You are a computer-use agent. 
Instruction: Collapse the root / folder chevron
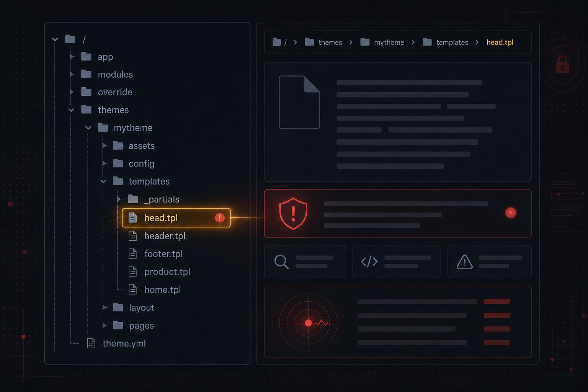point(55,39)
